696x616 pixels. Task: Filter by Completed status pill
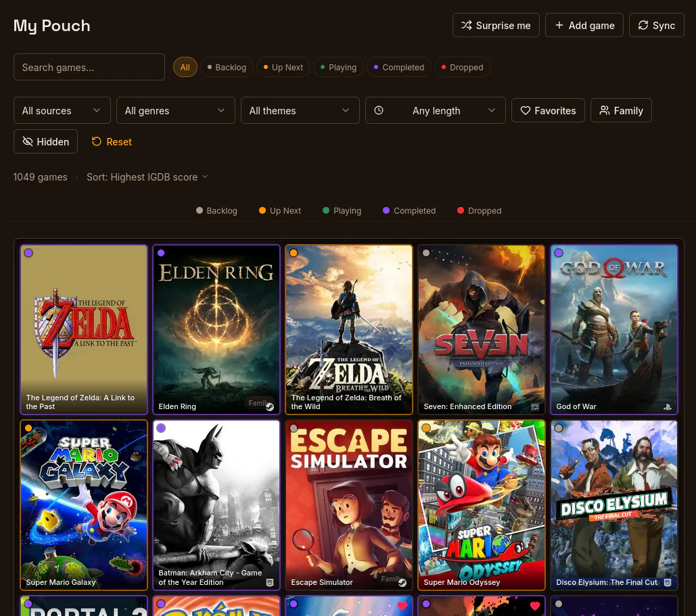(399, 68)
